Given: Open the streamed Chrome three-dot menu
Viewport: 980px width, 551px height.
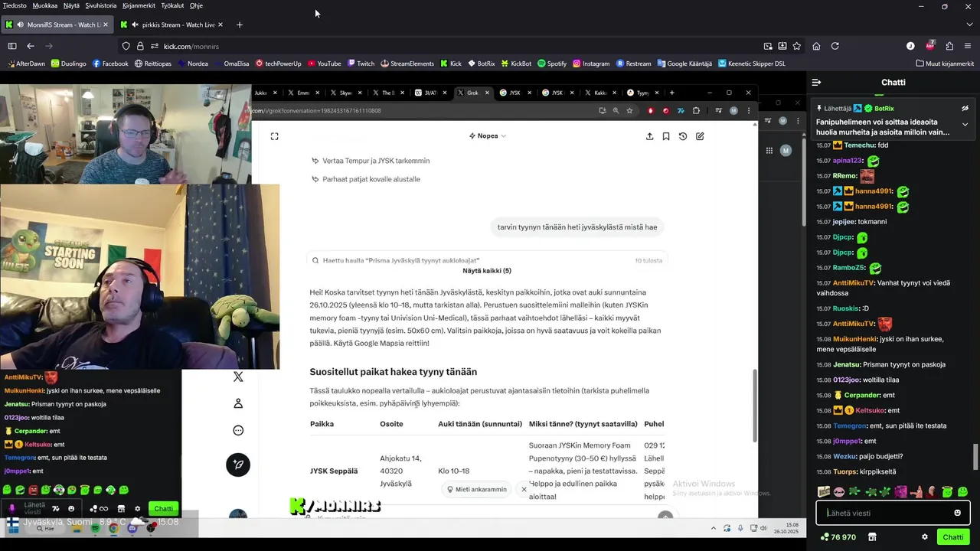Looking at the screenshot, I should click(x=747, y=110).
